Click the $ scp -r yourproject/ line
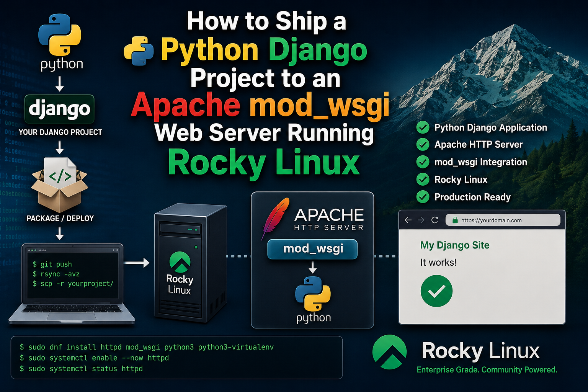 click(x=73, y=284)
